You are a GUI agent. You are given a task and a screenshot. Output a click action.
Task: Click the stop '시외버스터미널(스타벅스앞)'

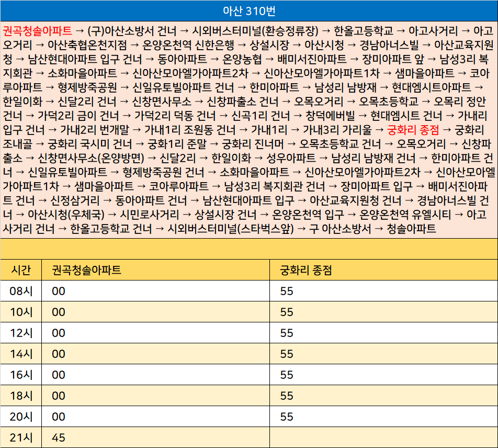tap(231, 229)
